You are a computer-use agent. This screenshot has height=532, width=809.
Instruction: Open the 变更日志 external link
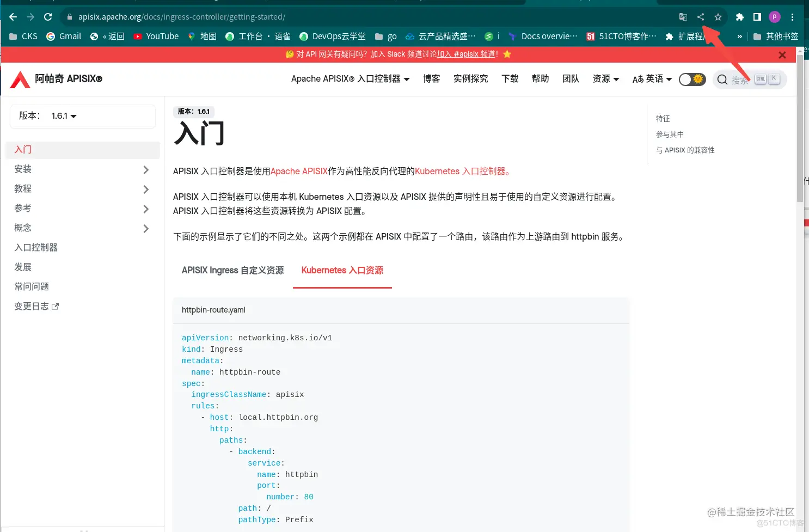click(36, 307)
